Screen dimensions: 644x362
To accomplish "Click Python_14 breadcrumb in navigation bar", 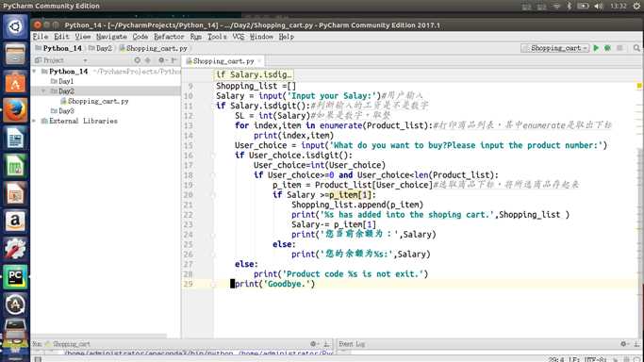I will (58, 48).
